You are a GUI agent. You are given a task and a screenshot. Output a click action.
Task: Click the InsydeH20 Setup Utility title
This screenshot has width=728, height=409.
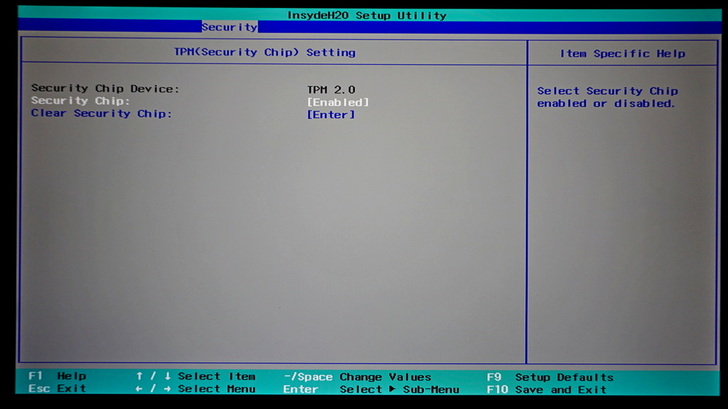click(367, 15)
